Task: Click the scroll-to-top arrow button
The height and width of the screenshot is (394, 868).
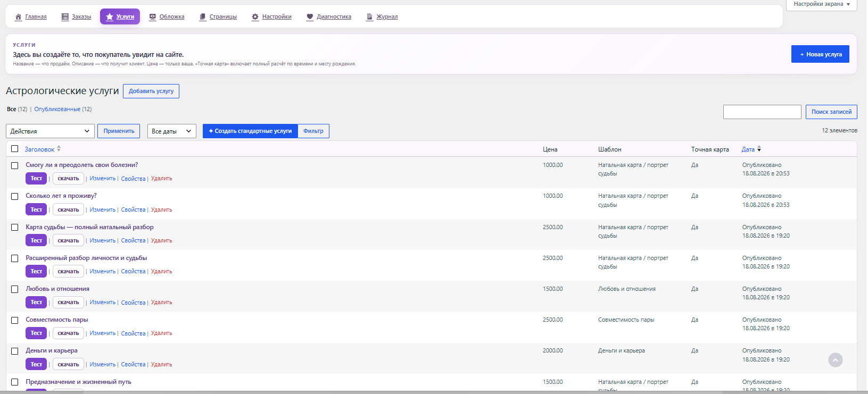Action: coord(836,360)
